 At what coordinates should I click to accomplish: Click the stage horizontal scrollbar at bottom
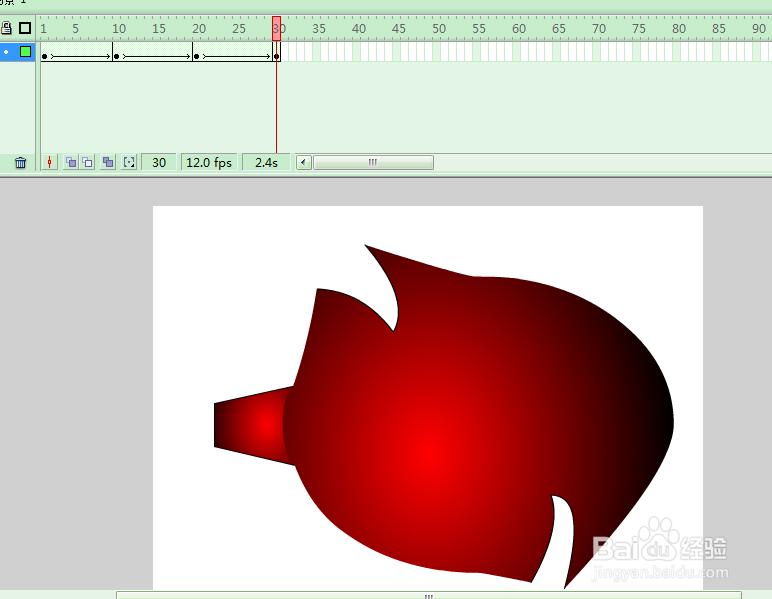pyautogui.click(x=429, y=596)
